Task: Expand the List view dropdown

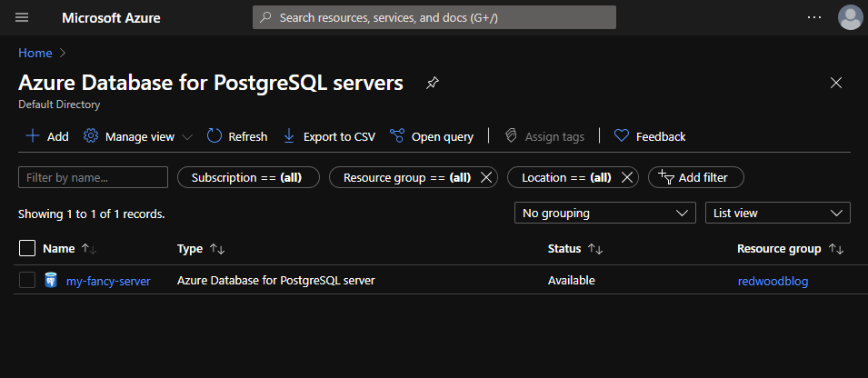Action: pos(778,213)
